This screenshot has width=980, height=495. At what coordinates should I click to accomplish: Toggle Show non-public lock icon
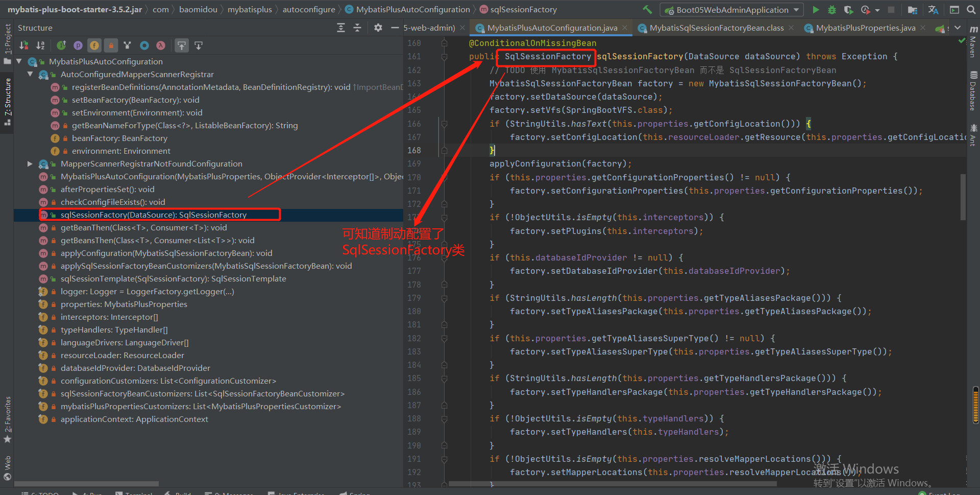click(111, 45)
